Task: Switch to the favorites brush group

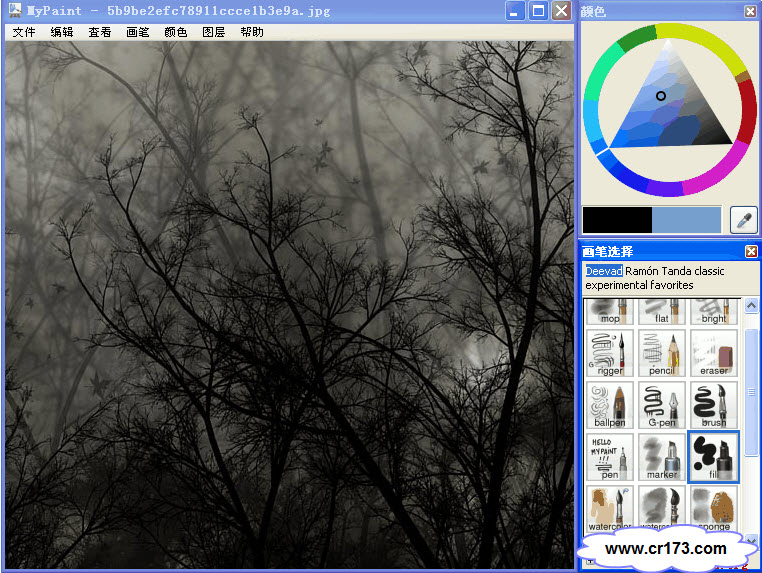Action: coord(672,285)
